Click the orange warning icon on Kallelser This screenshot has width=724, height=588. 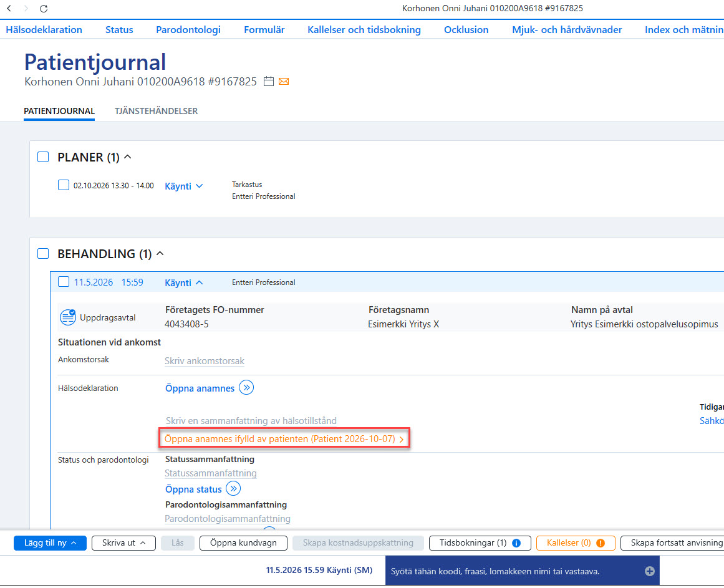(601, 543)
